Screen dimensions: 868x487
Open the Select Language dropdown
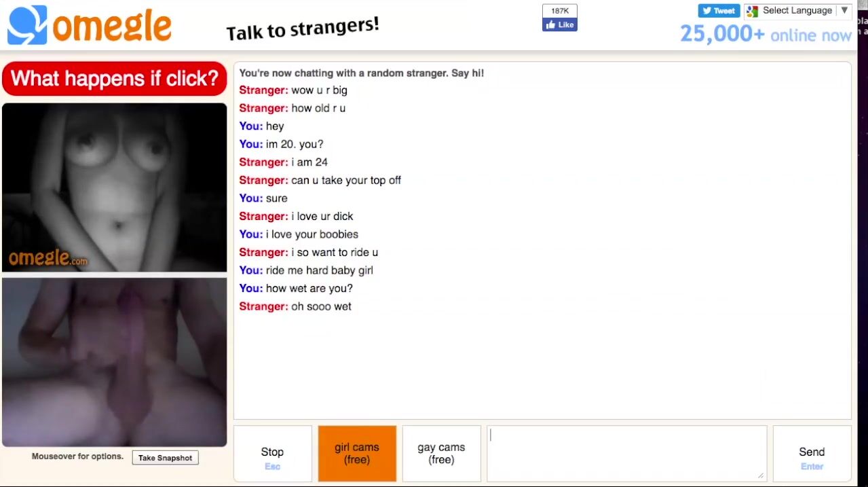tap(798, 11)
